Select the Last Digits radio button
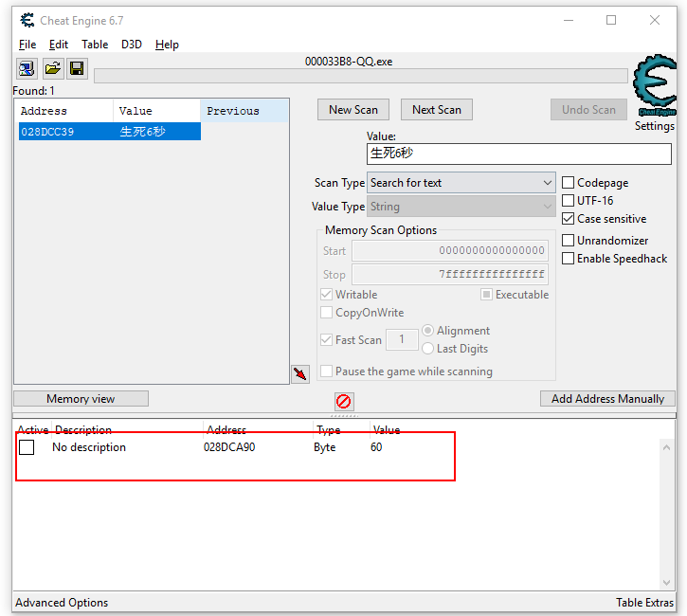The width and height of the screenshot is (687, 616). click(x=427, y=349)
